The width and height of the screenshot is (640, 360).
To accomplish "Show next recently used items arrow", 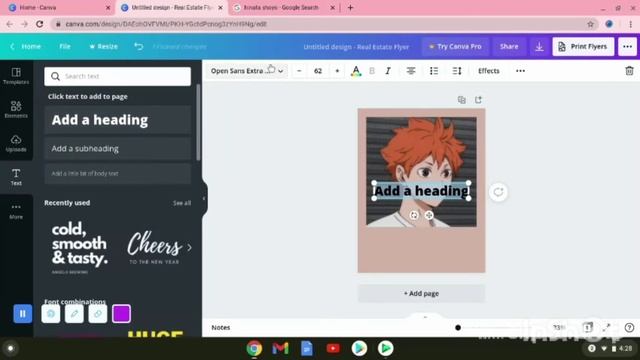I will click(189, 247).
